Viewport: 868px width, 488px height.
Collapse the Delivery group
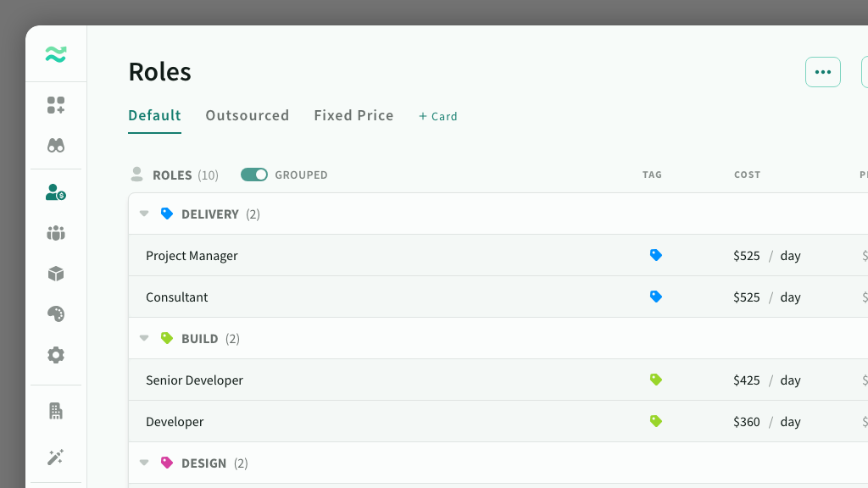[x=144, y=214]
